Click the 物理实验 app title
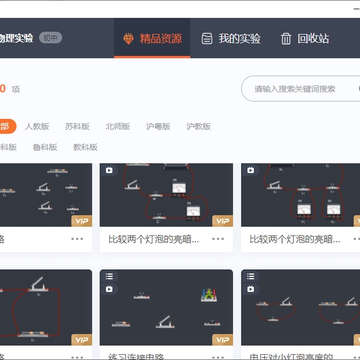 [x=16, y=38]
